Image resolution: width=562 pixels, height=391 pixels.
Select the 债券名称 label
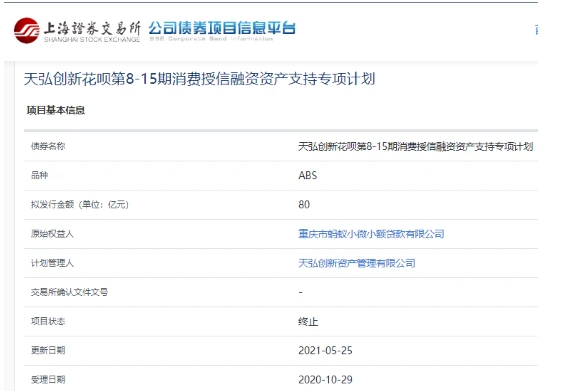pos(48,146)
